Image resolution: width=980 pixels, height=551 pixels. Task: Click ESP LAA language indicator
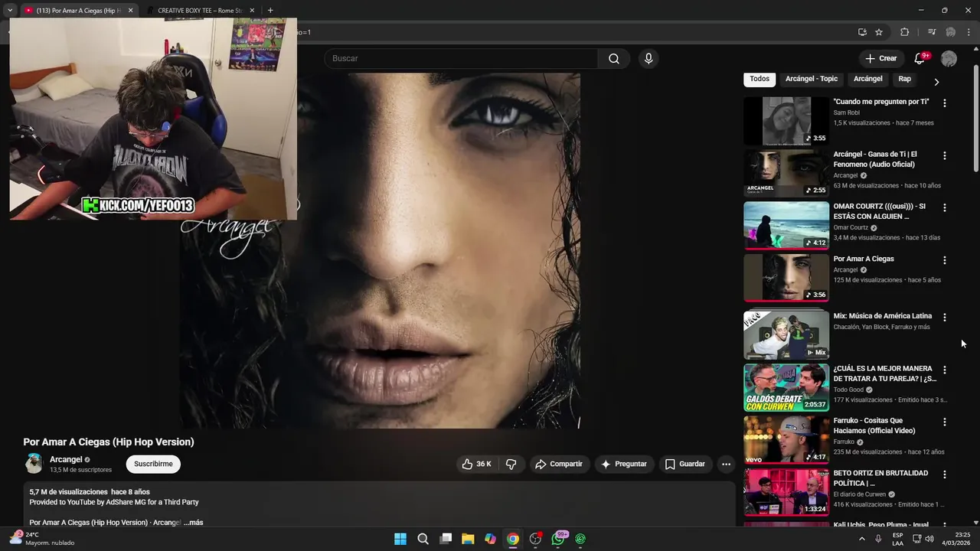tap(897, 539)
